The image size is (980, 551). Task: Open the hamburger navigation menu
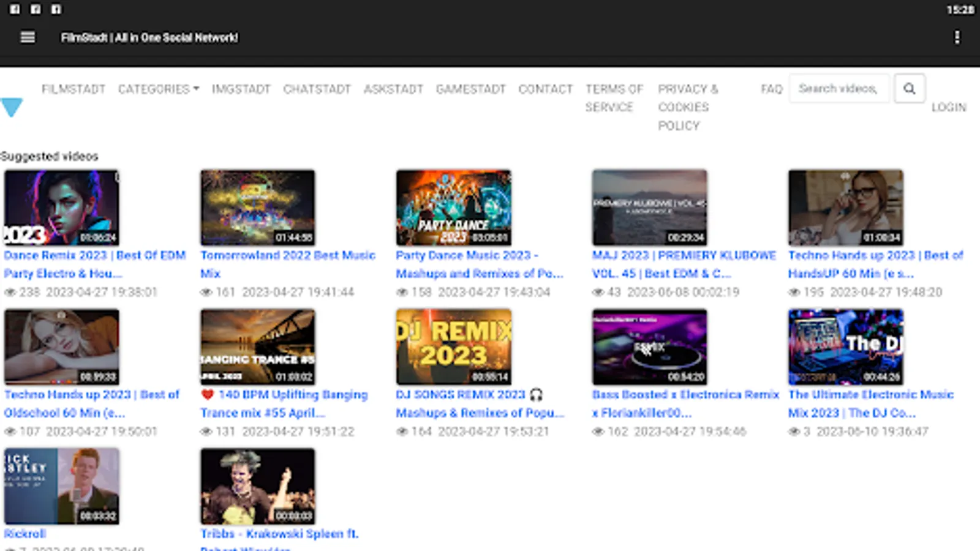28,37
